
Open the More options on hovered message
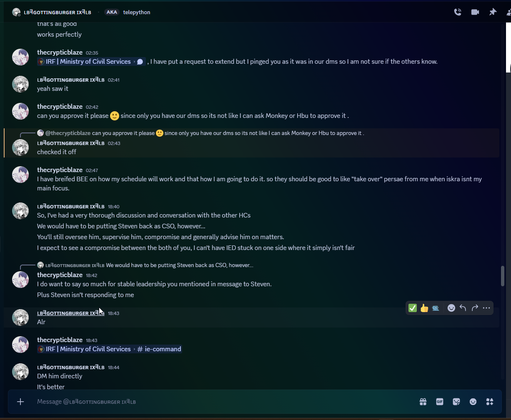486,308
